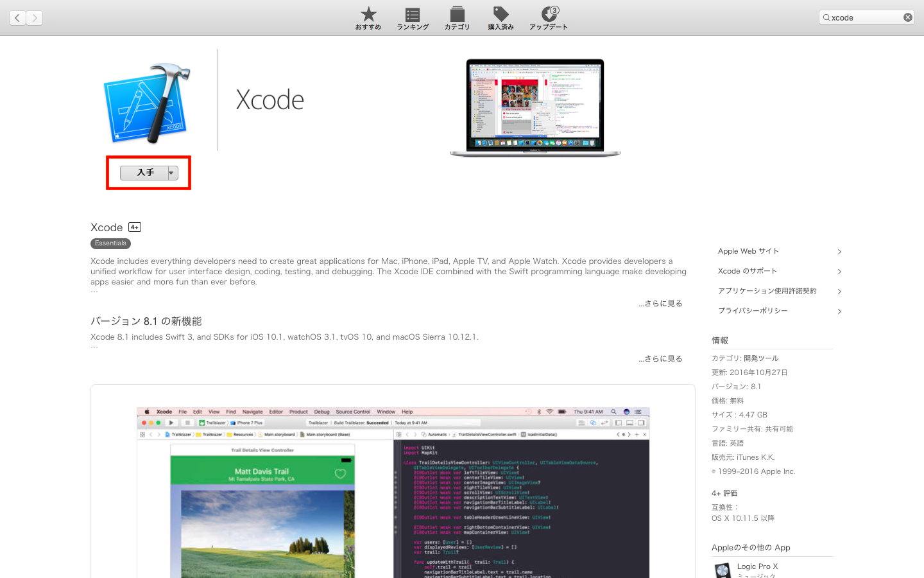This screenshot has width=924, height=578.
Task: Open Xcode のサポート link
Action: coord(748,271)
